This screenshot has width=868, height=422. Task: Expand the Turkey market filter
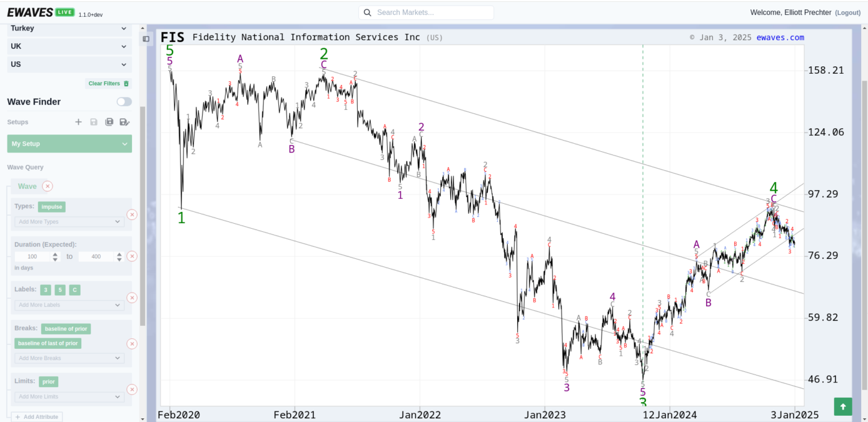69,29
